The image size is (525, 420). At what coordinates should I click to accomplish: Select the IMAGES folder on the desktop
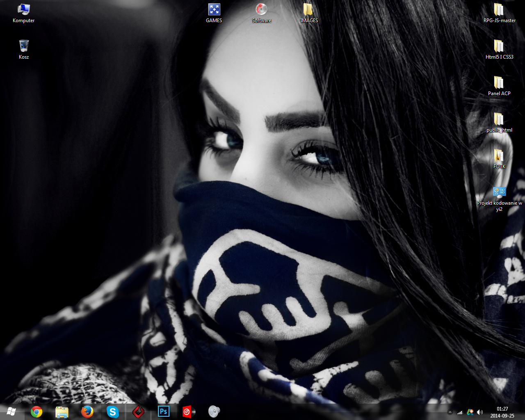(x=309, y=13)
